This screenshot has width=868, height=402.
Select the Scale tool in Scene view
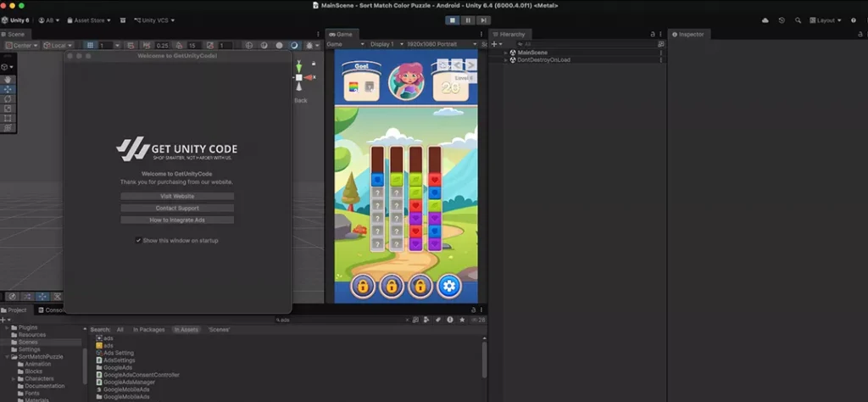click(8, 109)
